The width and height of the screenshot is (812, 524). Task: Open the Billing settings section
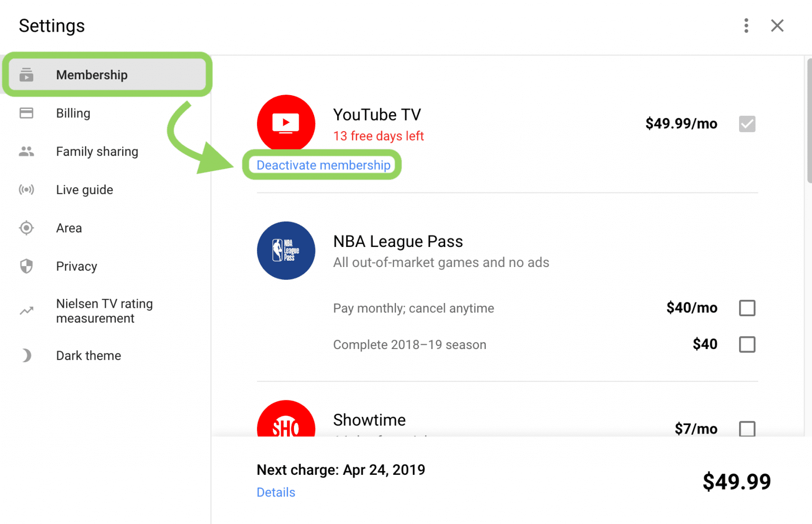[x=73, y=113]
